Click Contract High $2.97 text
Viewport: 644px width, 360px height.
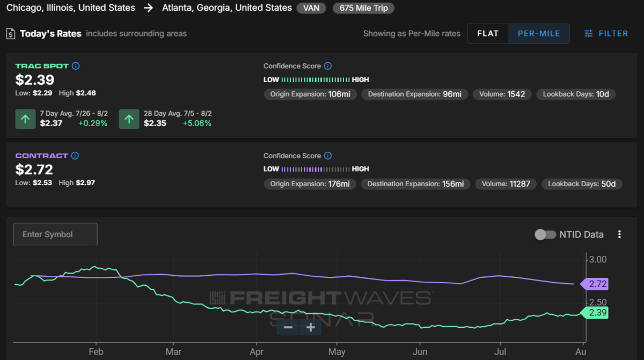tap(77, 183)
